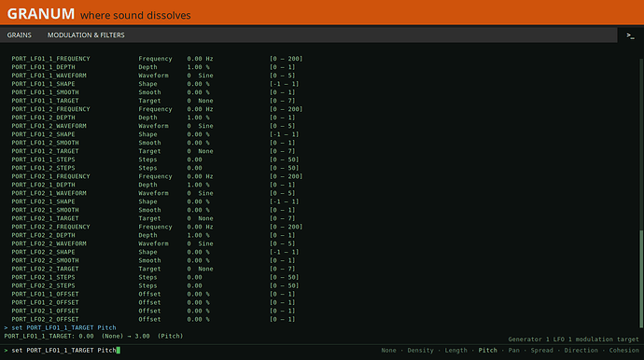Screen dimensions: 644x360
Task: Click the 'Generator 1 LFO 1 modulation target' hint
Action: click(x=573, y=339)
